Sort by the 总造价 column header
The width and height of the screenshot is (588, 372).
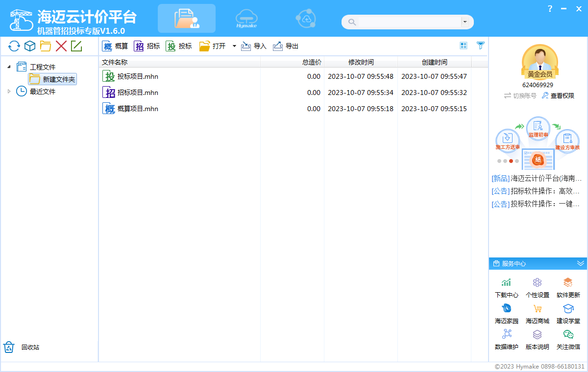292,62
